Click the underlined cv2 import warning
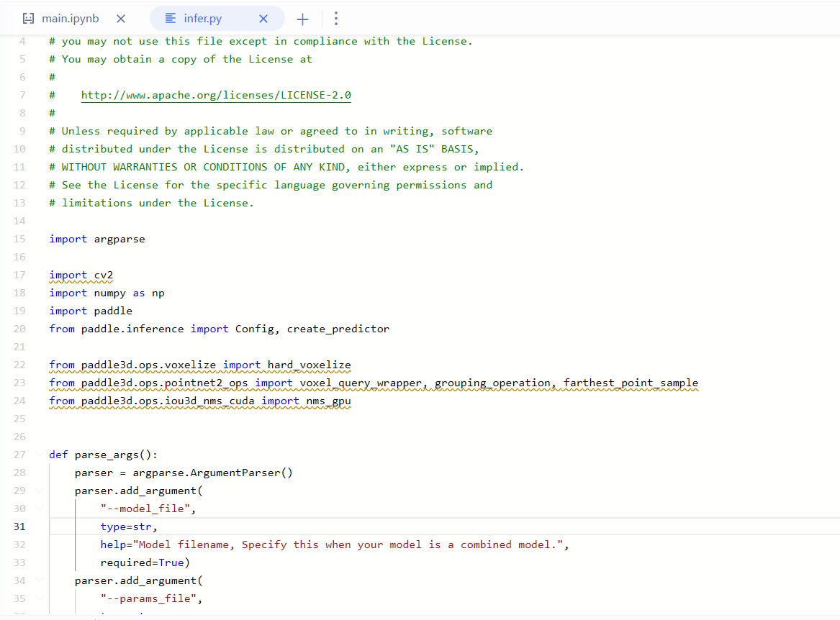Image resolution: width=840 pixels, height=620 pixels. point(105,274)
